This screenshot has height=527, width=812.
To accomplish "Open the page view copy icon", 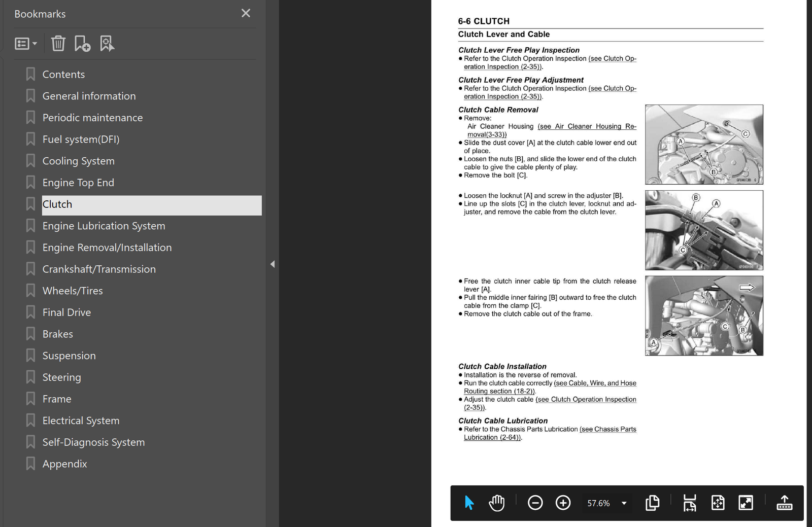I will click(653, 503).
